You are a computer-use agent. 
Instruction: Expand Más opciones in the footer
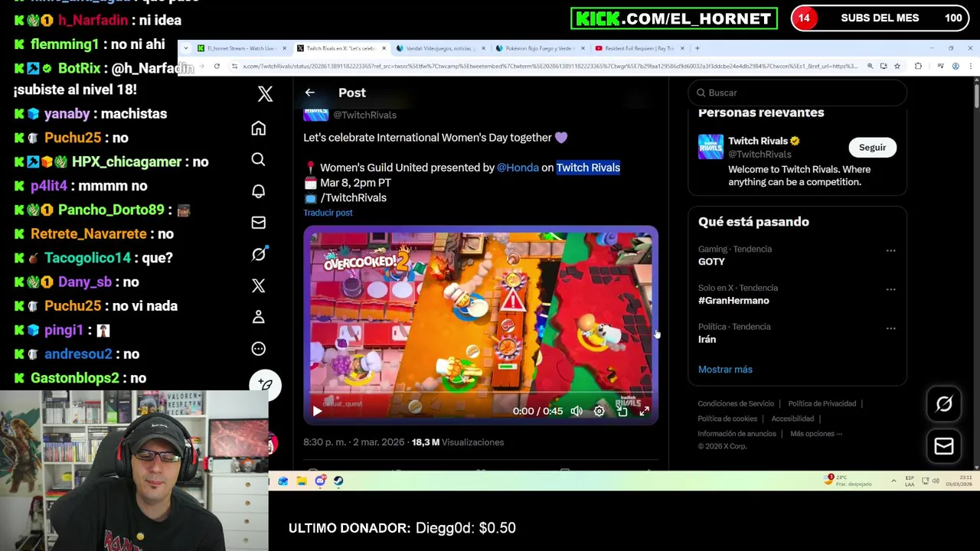pyautogui.click(x=816, y=434)
